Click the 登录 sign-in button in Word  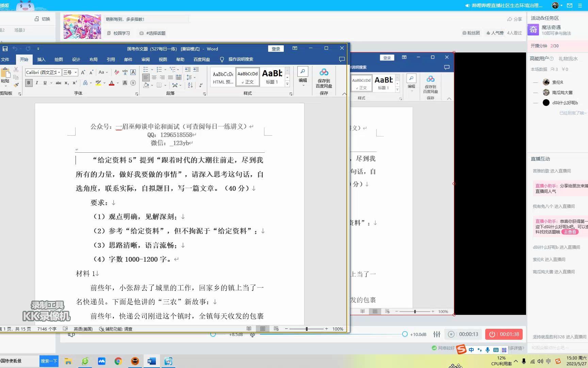[x=276, y=49]
